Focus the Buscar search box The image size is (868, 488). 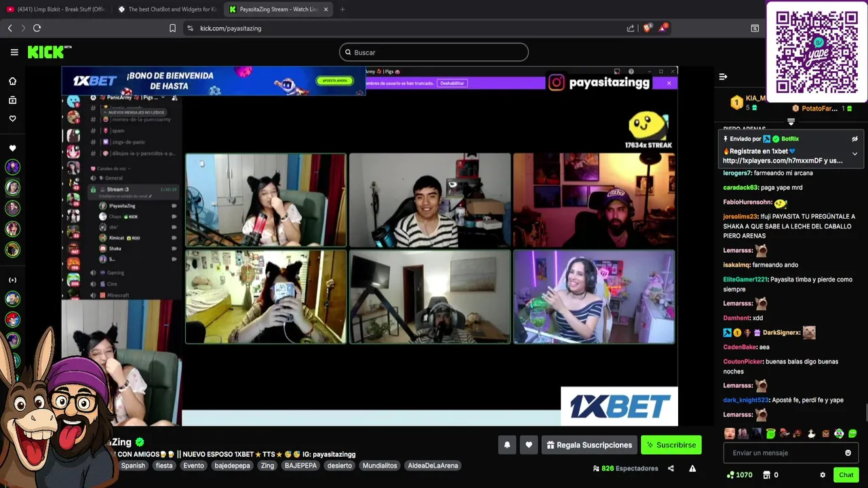click(x=434, y=52)
